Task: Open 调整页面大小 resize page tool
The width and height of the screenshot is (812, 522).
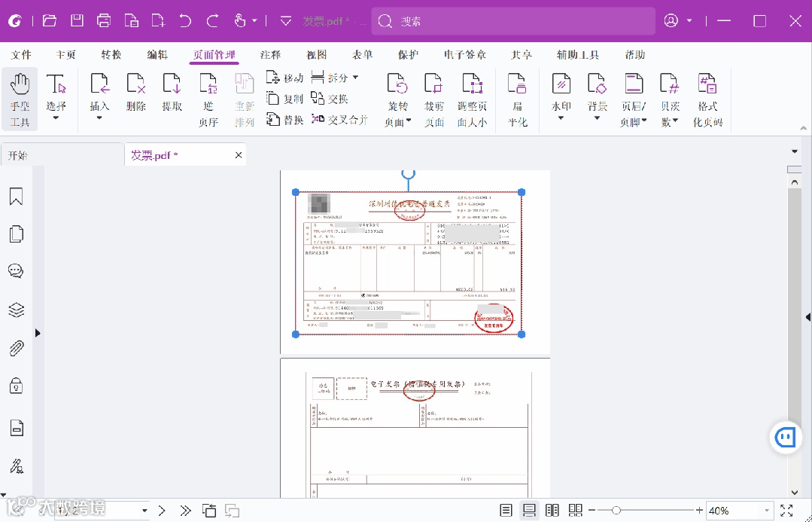Action: click(473, 99)
